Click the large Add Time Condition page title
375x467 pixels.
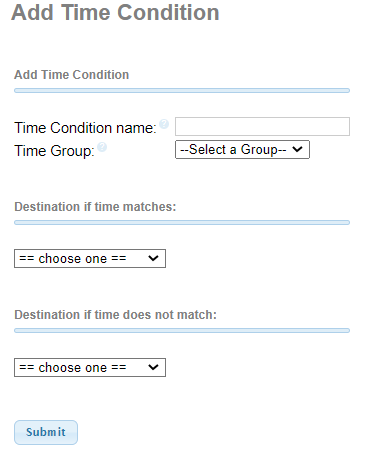coord(115,13)
